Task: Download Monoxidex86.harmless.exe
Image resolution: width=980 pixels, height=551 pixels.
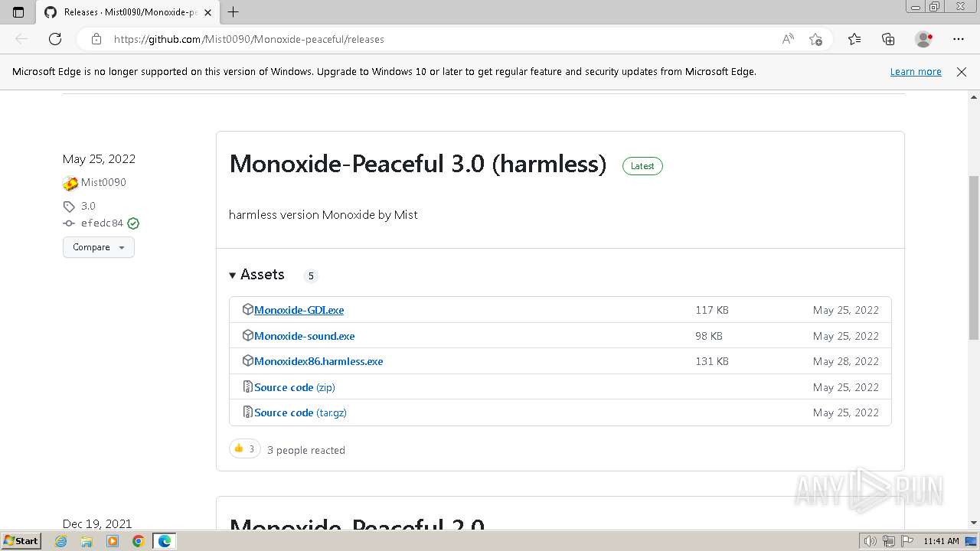Action: click(x=318, y=361)
